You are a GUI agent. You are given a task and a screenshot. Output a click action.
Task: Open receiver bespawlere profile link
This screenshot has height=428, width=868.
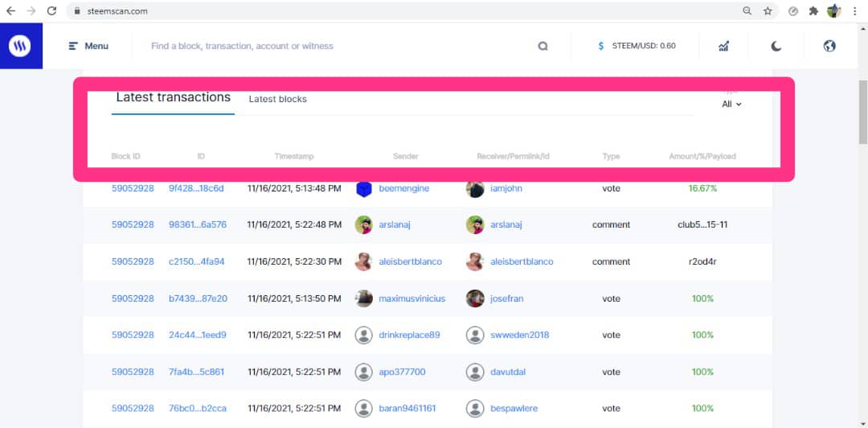coord(514,408)
